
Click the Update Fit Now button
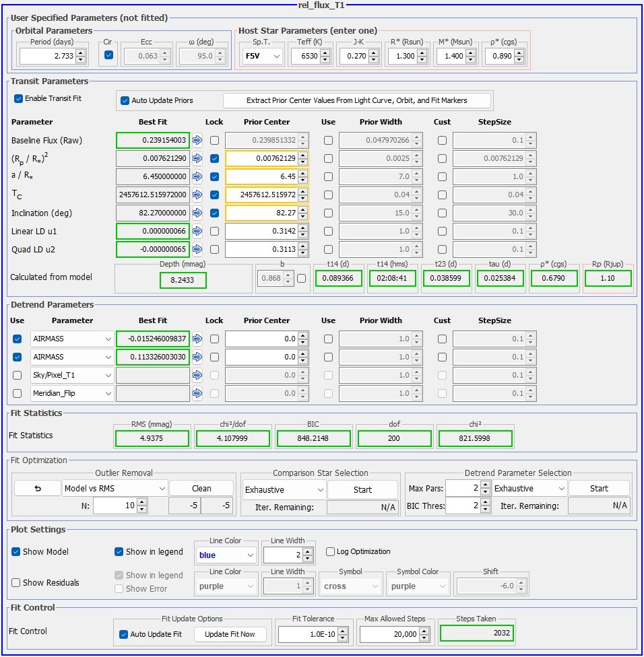(x=230, y=633)
